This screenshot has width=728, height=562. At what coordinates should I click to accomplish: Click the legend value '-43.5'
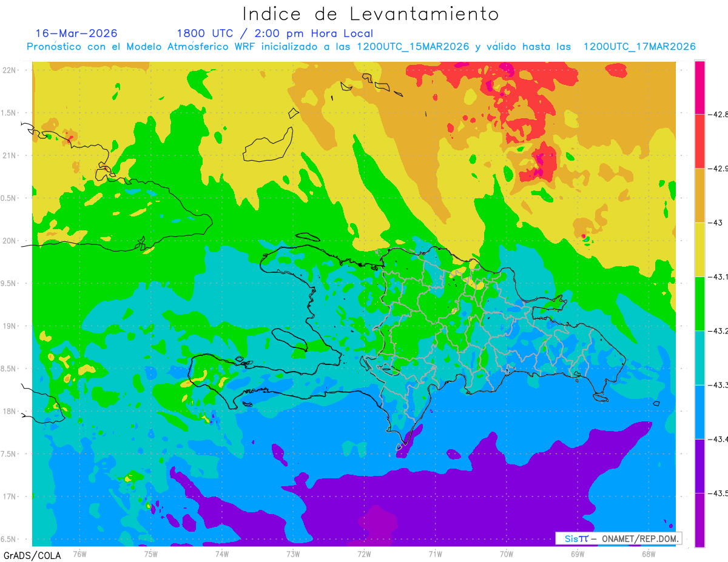pos(718,493)
